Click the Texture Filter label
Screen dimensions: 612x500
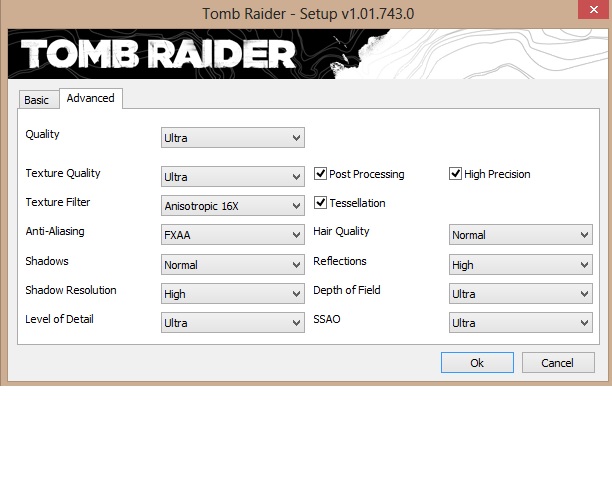(58, 202)
